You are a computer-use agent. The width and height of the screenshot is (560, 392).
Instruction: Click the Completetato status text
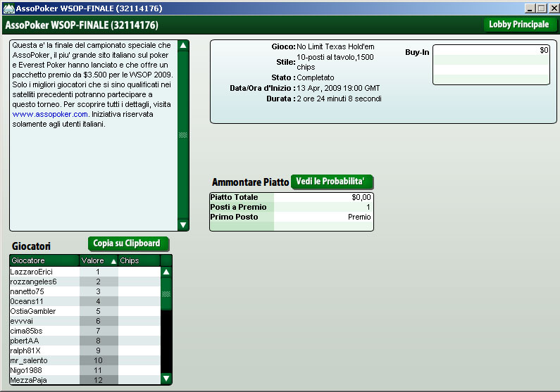click(316, 77)
